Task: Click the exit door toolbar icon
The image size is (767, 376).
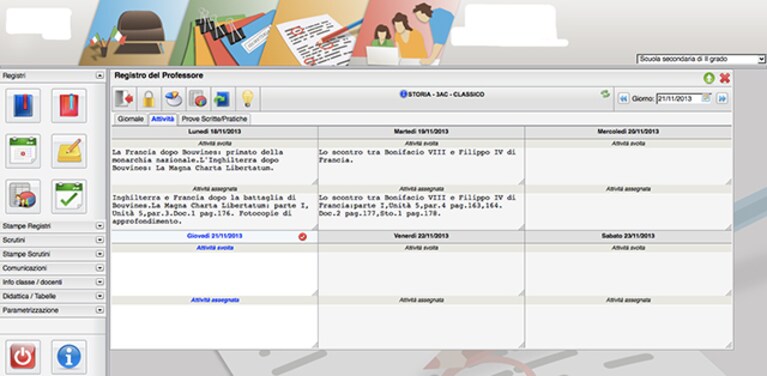Action: pyautogui.click(x=124, y=99)
